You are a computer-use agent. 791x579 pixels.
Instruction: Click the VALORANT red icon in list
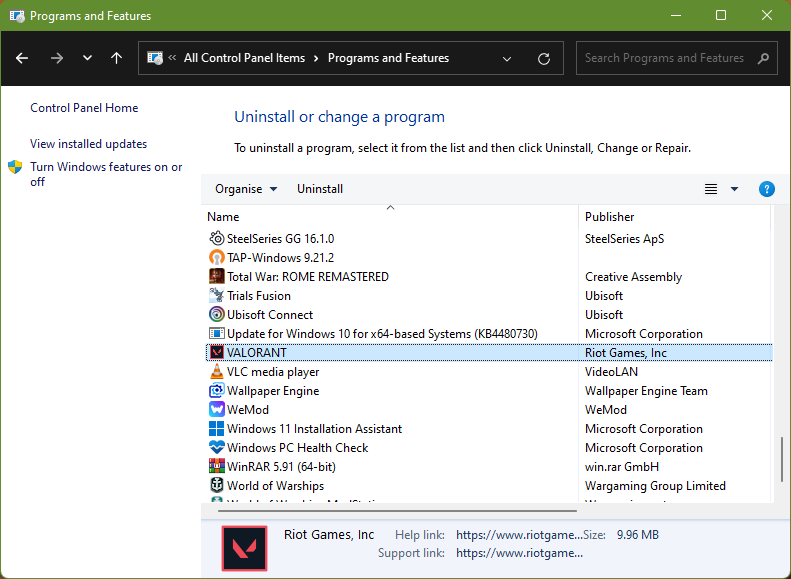click(216, 352)
